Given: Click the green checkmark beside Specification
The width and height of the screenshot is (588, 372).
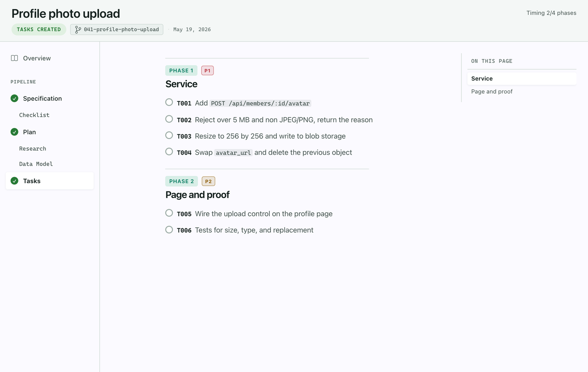Looking at the screenshot, I should (15, 98).
